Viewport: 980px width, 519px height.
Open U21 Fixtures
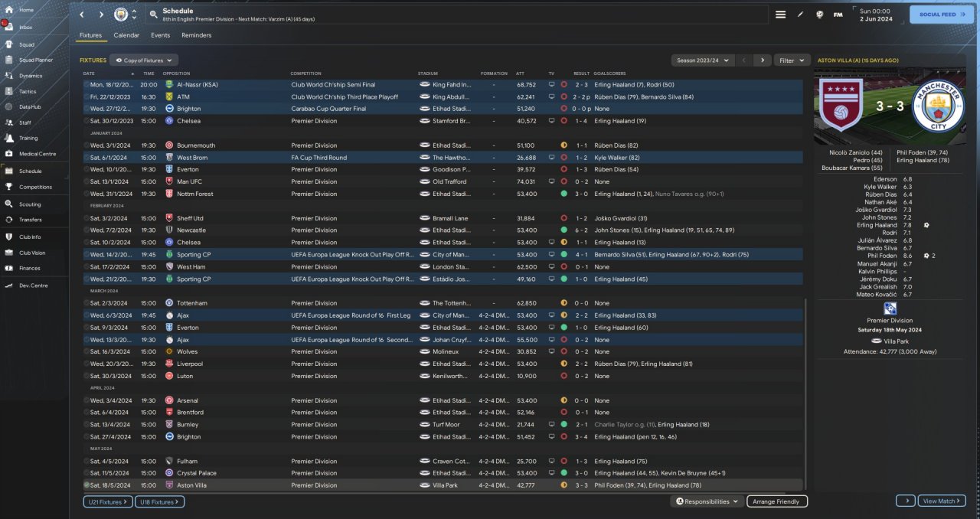pos(108,501)
